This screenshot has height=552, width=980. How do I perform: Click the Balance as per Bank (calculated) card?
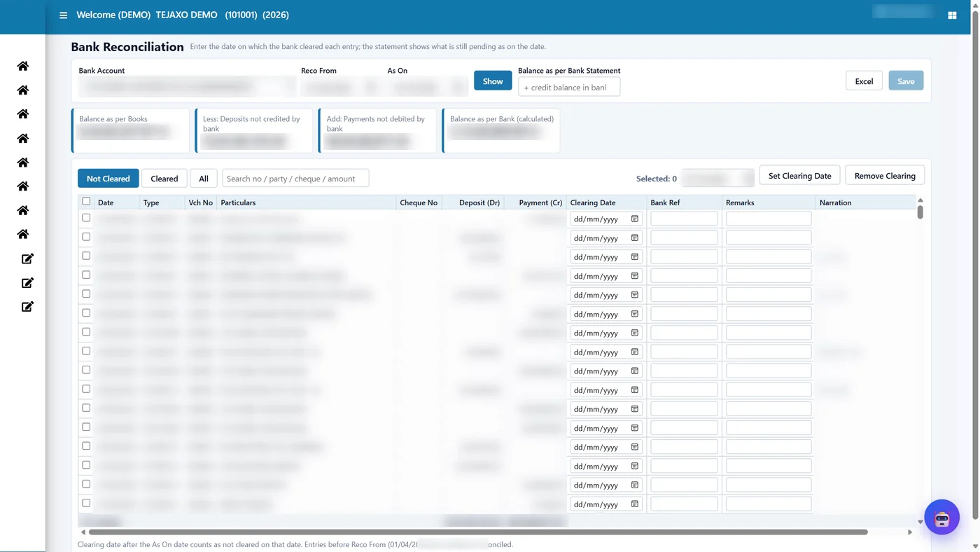pyautogui.click(x=501, y=130)
